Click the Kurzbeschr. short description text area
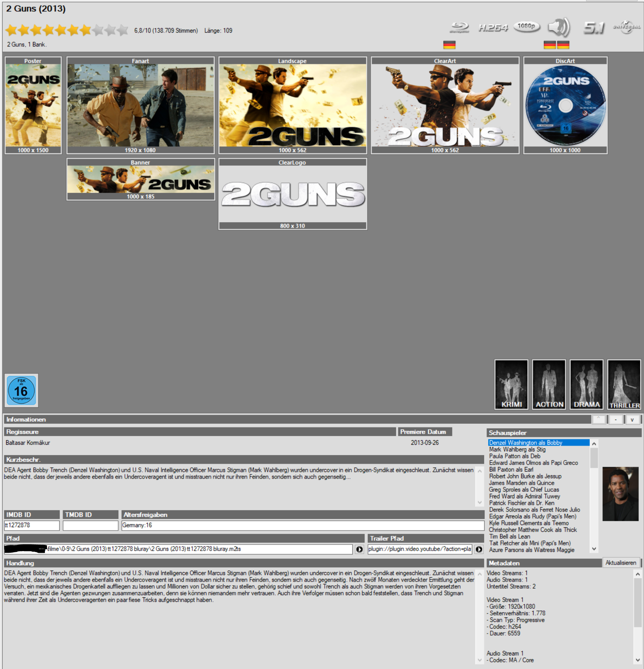 (x=239, y=486)
